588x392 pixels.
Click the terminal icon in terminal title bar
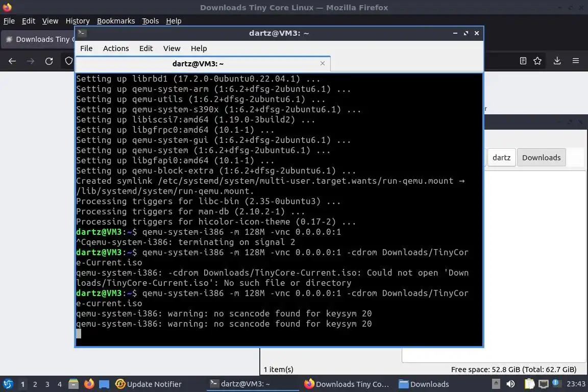[82, 33]
